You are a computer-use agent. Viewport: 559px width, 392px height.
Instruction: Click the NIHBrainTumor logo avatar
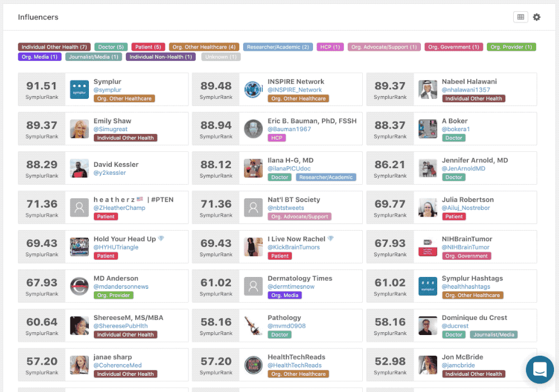point(428,247)
